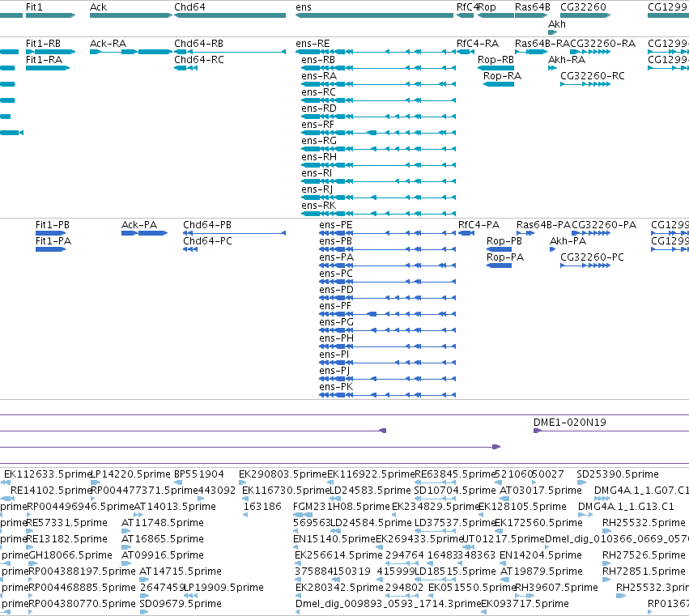Image resolution: width=689 pixels, height=616 pixels.
Task: Select the ens-PD protein label
Action: pyautogui.click(x=337, y=290)
